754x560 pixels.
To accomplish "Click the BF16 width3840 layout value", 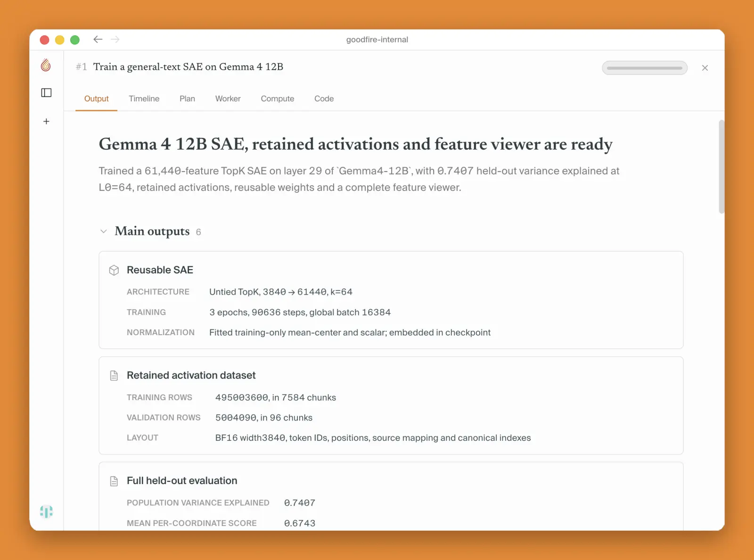I will pos(373,438).
